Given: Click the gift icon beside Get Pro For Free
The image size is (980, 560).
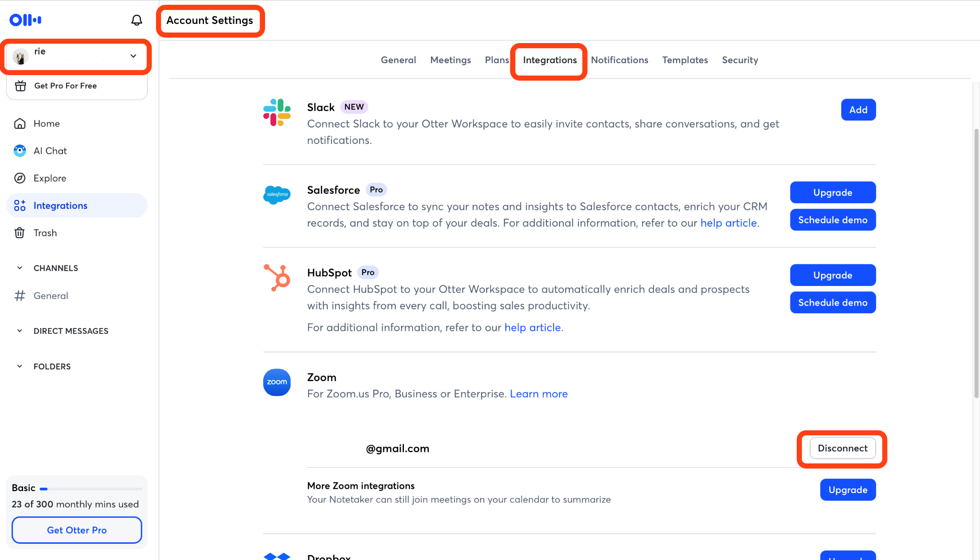Looking at the screenshot, I should tap(21, 86).
